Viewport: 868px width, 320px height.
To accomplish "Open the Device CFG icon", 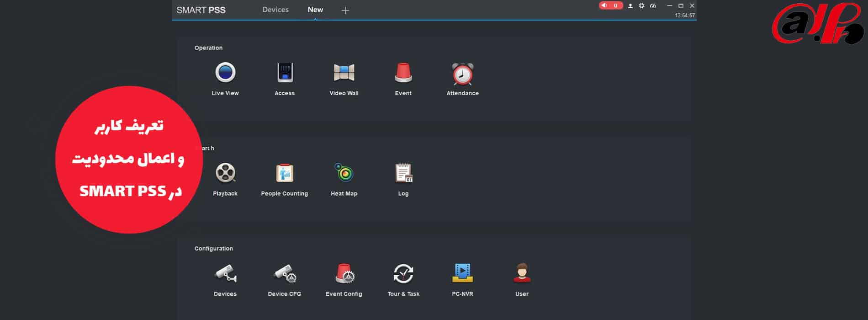I will click(285, 273).
